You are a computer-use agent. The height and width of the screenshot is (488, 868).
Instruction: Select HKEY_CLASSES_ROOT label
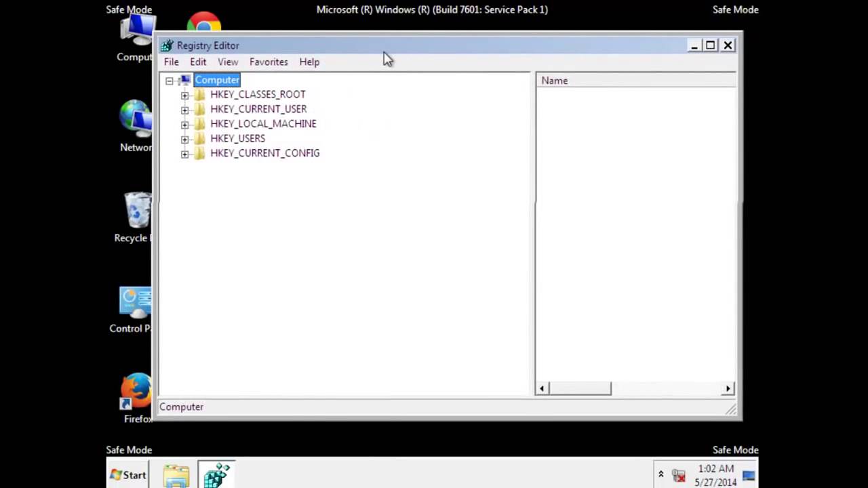pos(258,94)
